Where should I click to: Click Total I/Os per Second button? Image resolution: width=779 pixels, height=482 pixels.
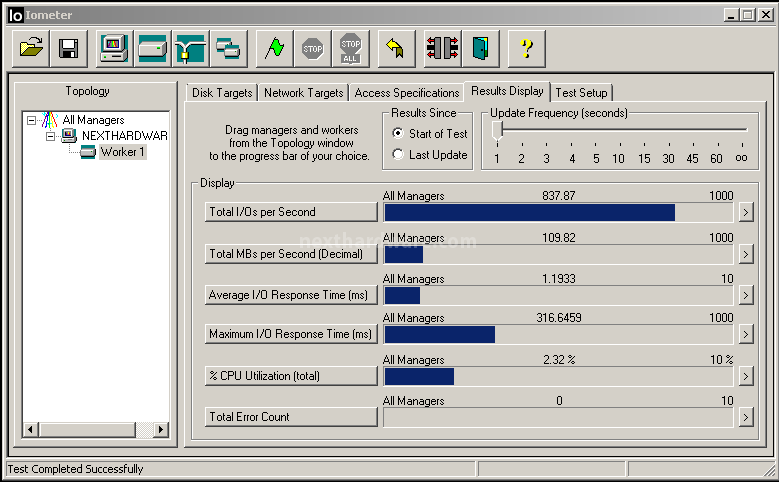point(291,212)
